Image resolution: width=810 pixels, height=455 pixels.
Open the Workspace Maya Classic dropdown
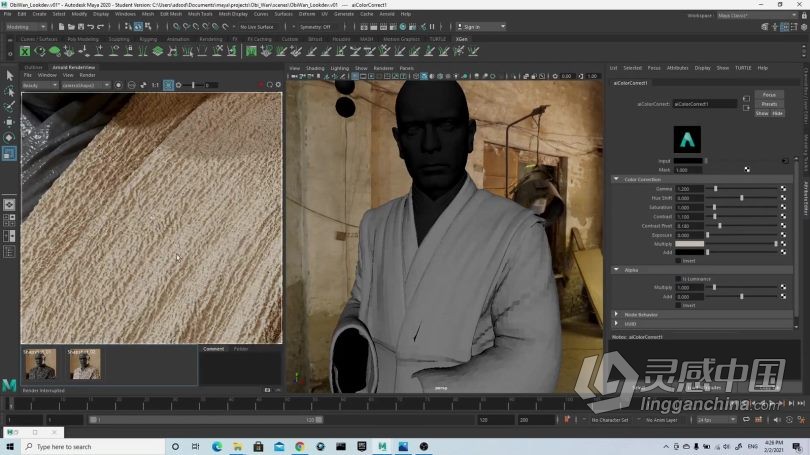coord(757,15)
